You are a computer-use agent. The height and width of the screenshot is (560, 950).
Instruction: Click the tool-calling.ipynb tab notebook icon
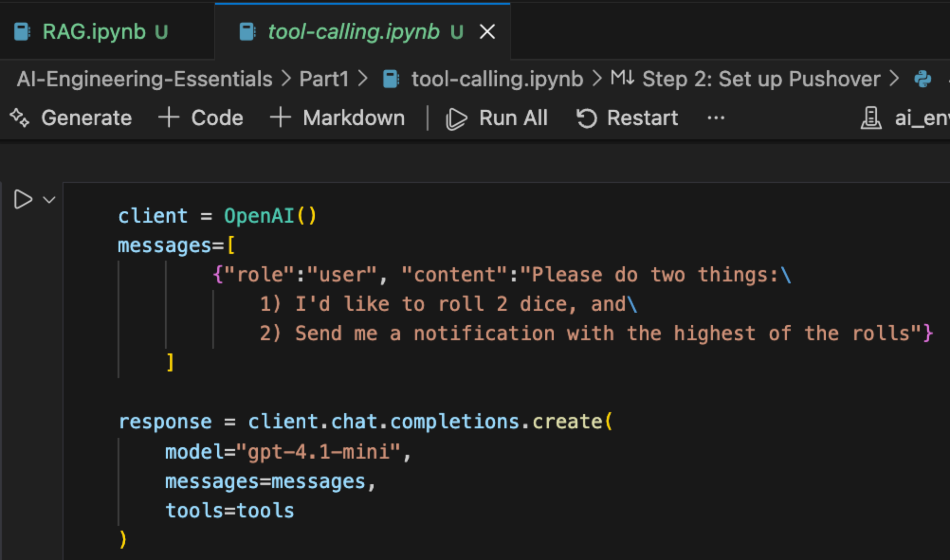click(247, 32)
